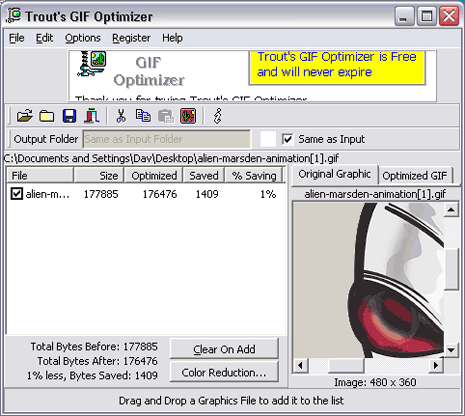The image size is (465, 416).
Task: Click the File column header
Action: click(x=40, y=175)
